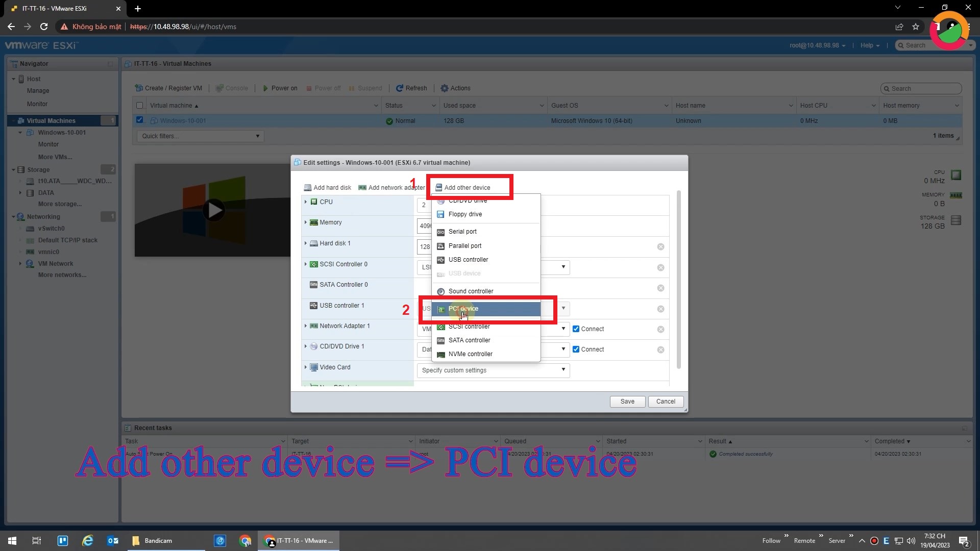The image size is (980, 551).
Task: Select PCI device from dropdown list
Action: pyautogui.click(x=463, y=308)
